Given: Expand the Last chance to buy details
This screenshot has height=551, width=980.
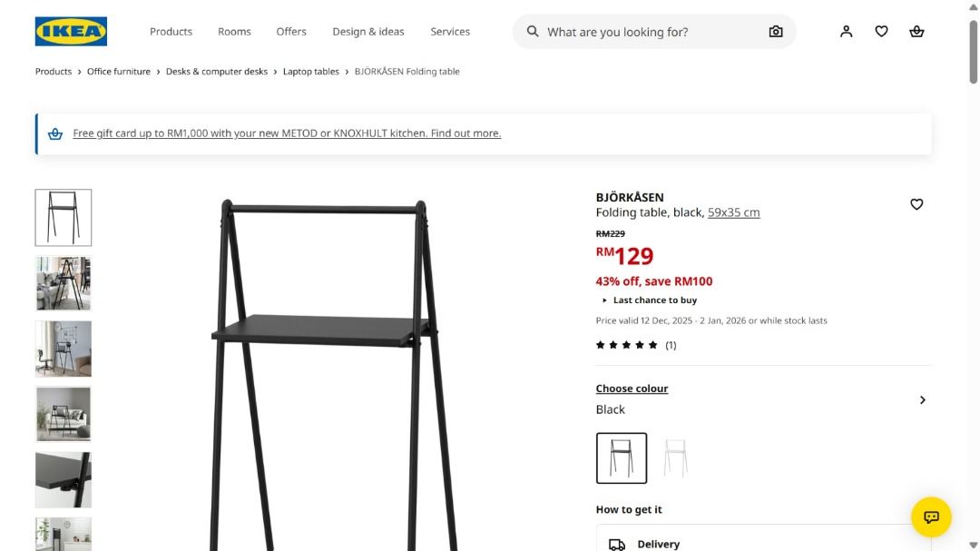Looking at the screenshot, I should coord(649,300).
